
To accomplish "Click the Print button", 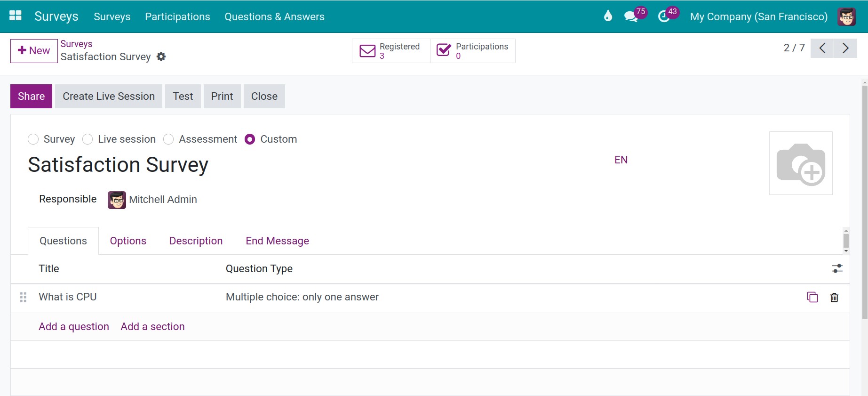I will coord(222,96).
